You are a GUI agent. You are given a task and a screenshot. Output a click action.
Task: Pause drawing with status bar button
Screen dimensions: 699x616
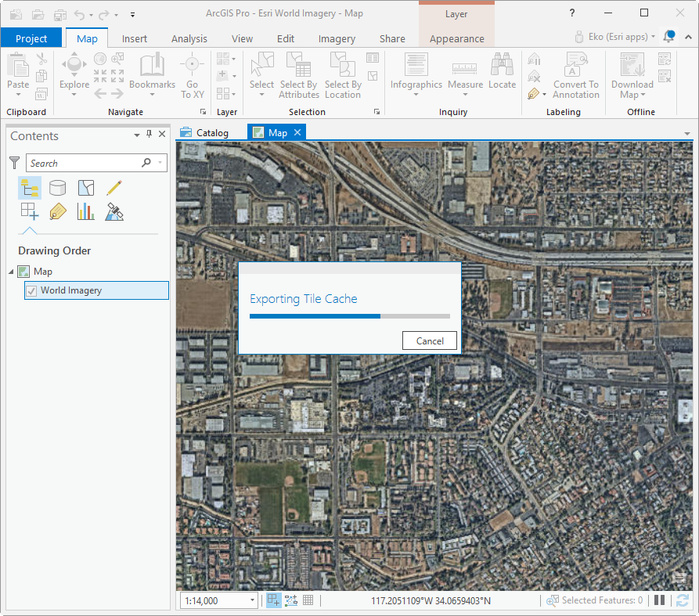coord(659,600)
